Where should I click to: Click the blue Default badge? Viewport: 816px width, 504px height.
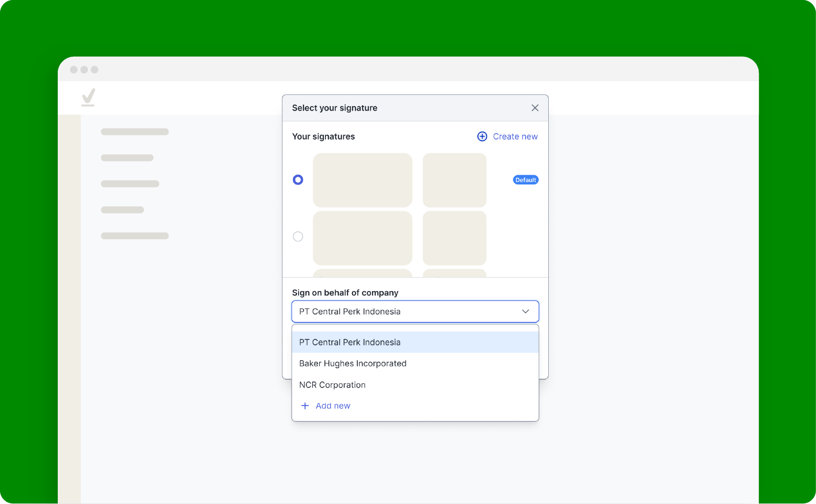pyautogui.click(x=526, y=180)
